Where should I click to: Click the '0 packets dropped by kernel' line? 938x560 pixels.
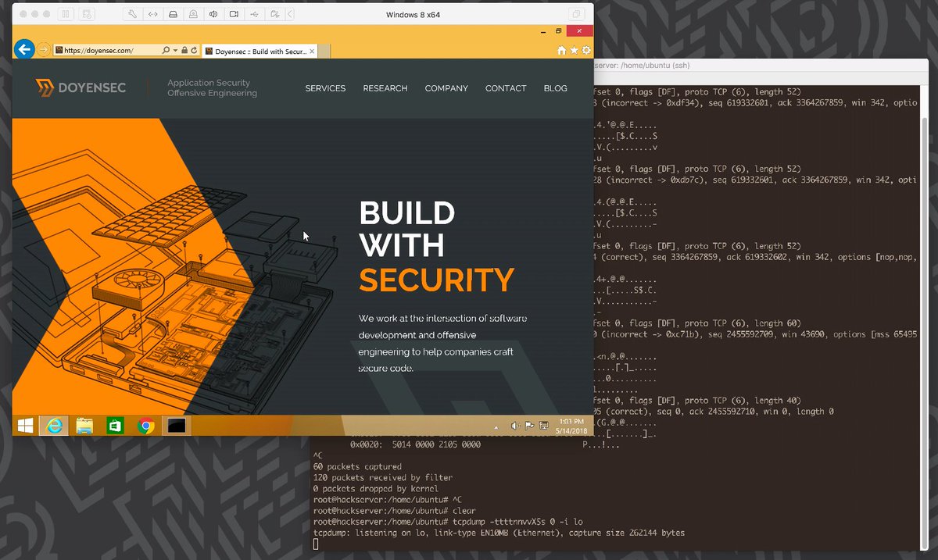pyautogui.click(x=375, y=488)
